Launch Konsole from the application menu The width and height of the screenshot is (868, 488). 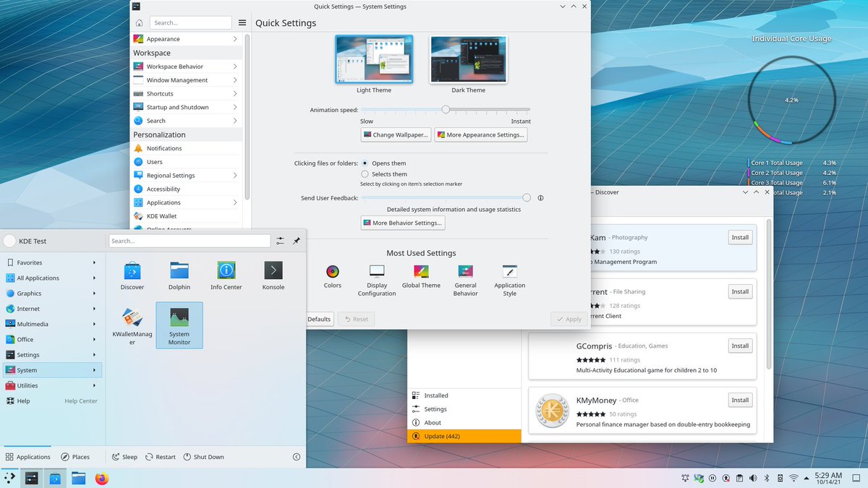pyautogui.click(x=273, y=273)
